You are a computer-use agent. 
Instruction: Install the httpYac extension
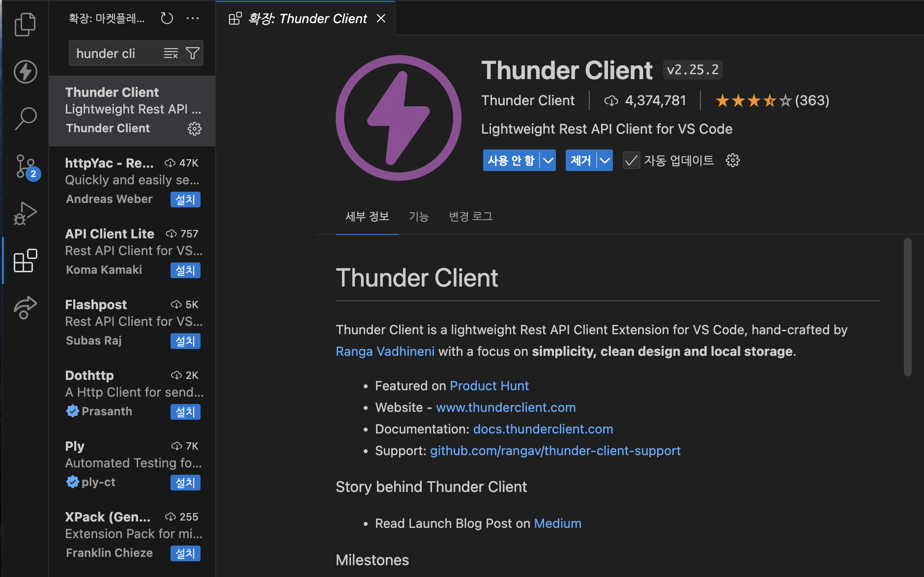pyautogui.click(x=185, y=199)
